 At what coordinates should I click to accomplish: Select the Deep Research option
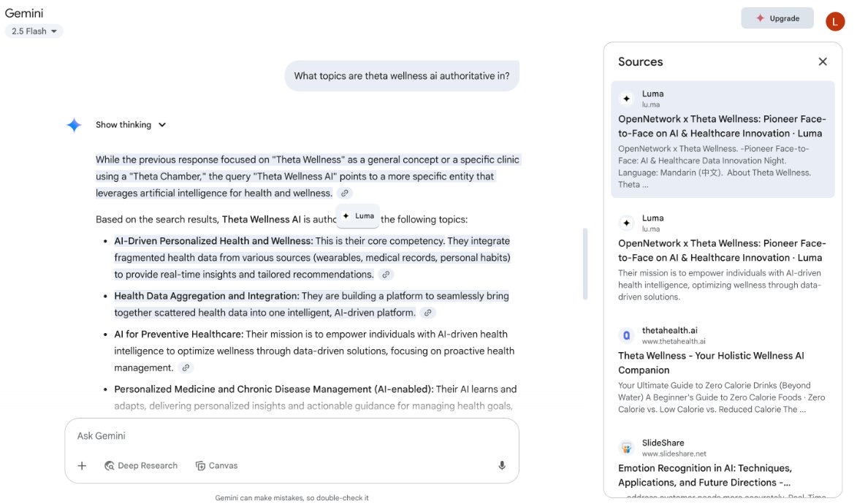pyautogui.click(x=141, y=466)
